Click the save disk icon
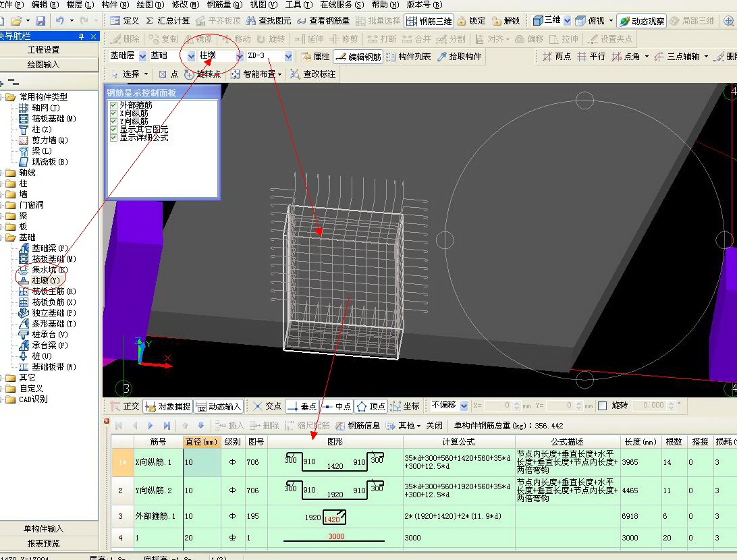This screenshot has height=560, width=737. coord(40,21)
